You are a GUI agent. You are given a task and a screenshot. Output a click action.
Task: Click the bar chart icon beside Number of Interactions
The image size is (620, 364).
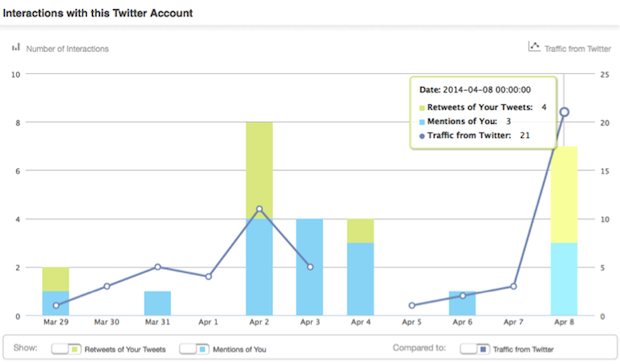tap(16, 47)
